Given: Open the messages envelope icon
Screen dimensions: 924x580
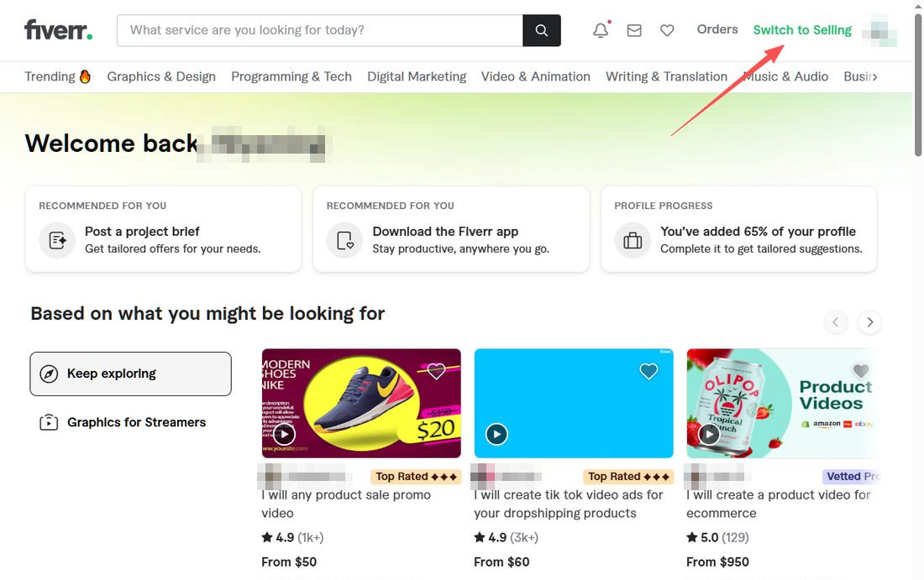Looking at the screenshot, I should 634,30.
